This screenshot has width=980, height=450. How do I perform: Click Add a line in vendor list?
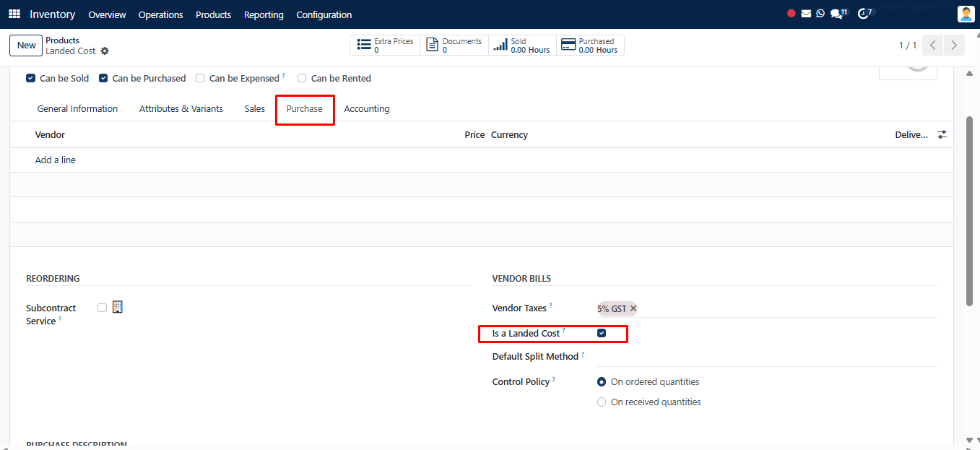pos(56,160)
